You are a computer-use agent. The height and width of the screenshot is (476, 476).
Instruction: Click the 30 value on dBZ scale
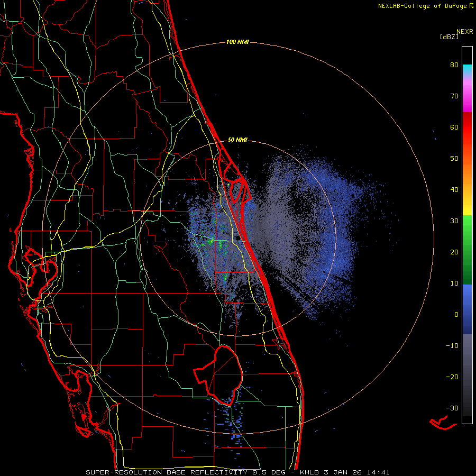454,221
